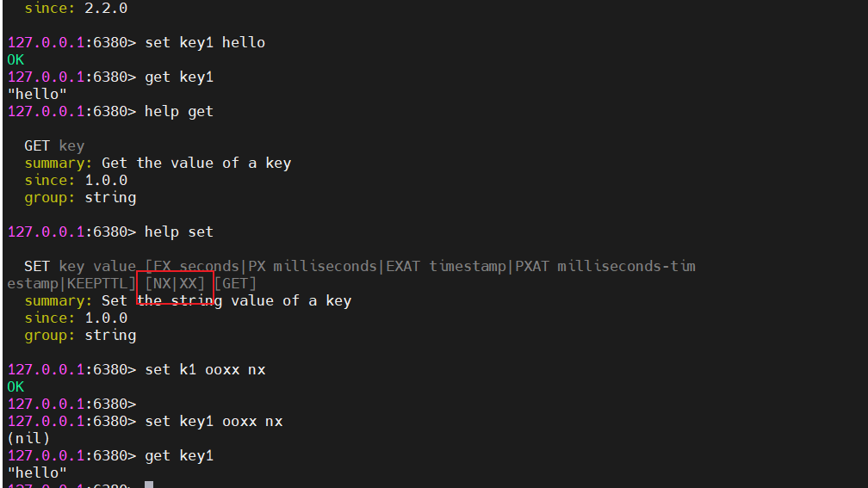Click the "set k1 ooxx nx" command
Screen dimensions: 868x488
point(204,369)
